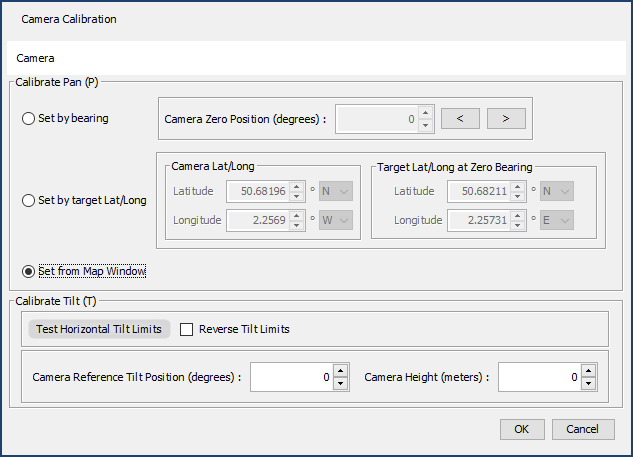This screenshot has width=633, height=457.
Task: Open the Target Latitude N hemisphere dropdown
Action: pyautogui.click(x=557, y=191)
